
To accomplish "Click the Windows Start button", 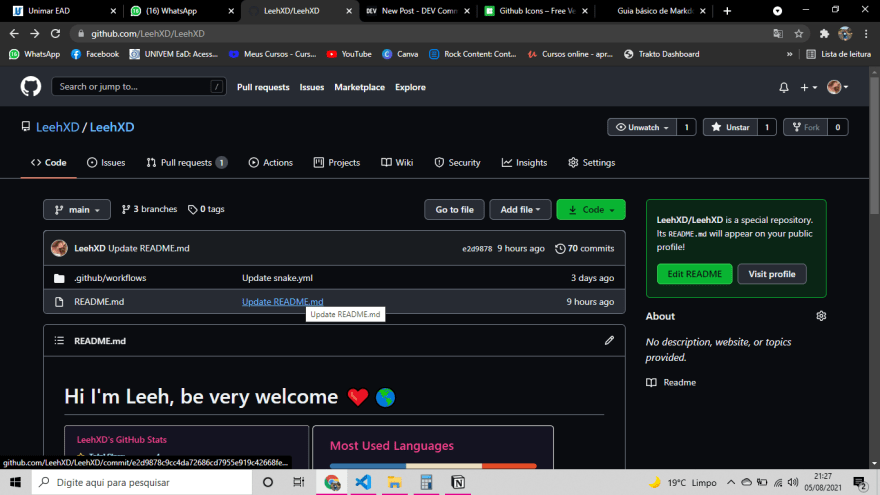I will pos(15,482).
